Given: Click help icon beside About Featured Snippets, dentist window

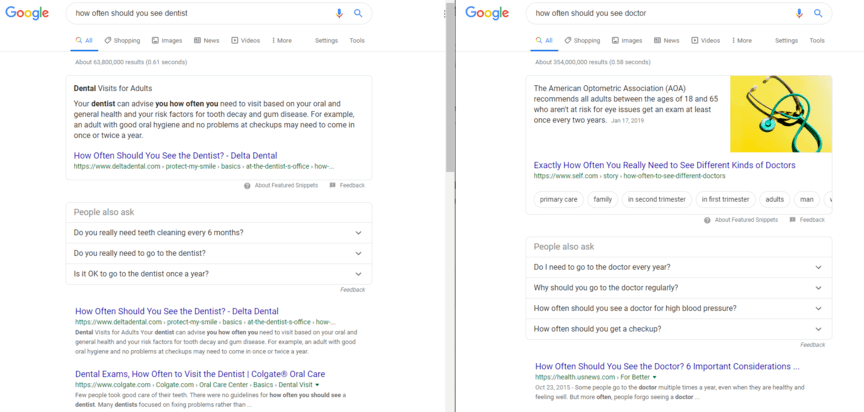Looking at the screenshot, I should [x=247, y=186].
